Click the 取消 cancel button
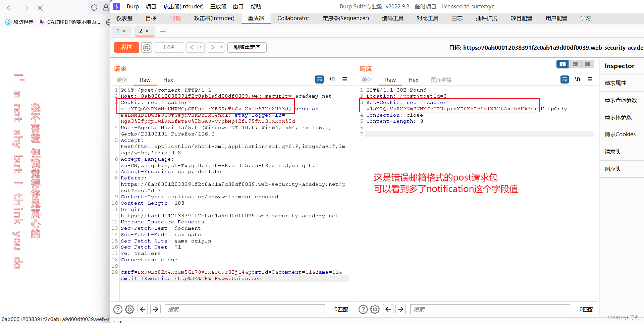The image size is (644, 323). 169,47
